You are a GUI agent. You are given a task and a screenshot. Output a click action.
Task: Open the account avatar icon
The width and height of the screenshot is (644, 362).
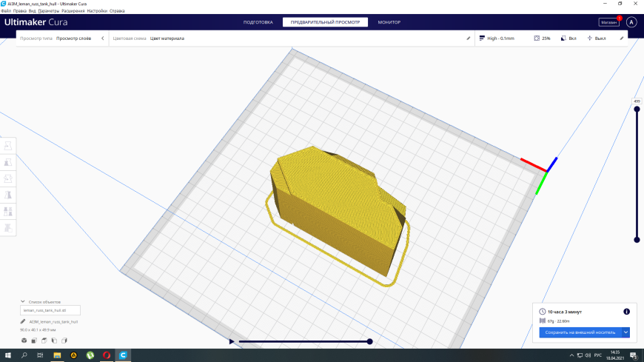[631, 22]
